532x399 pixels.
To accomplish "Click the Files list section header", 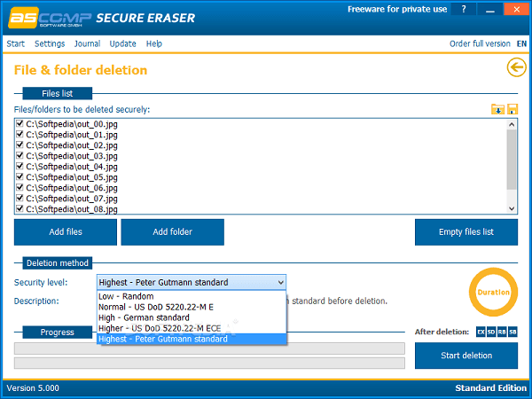I will (58, 93).
